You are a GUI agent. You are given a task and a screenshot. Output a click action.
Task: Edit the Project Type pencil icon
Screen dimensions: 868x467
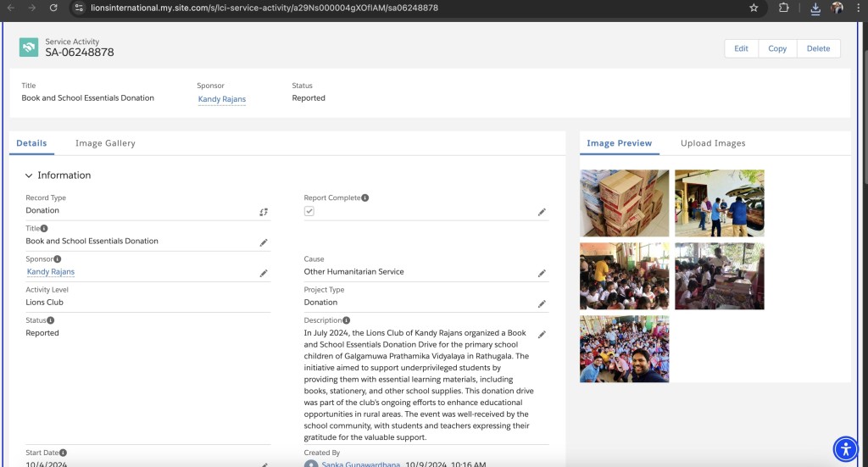pos(542,303)
